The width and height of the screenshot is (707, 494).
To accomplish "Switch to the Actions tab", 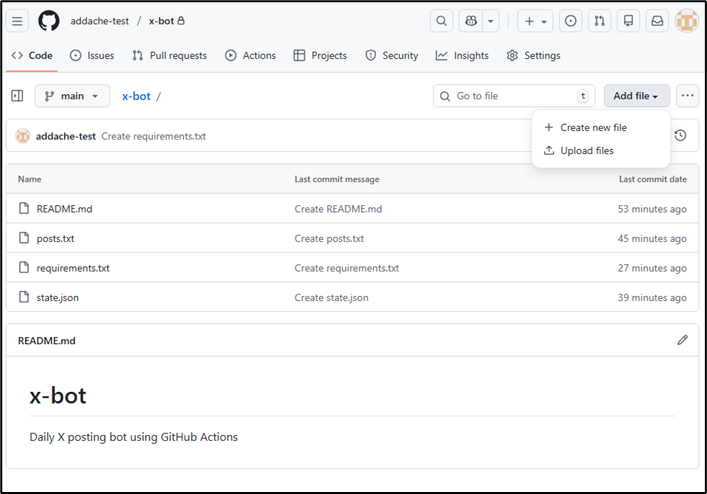I will (x=250, y=56).
